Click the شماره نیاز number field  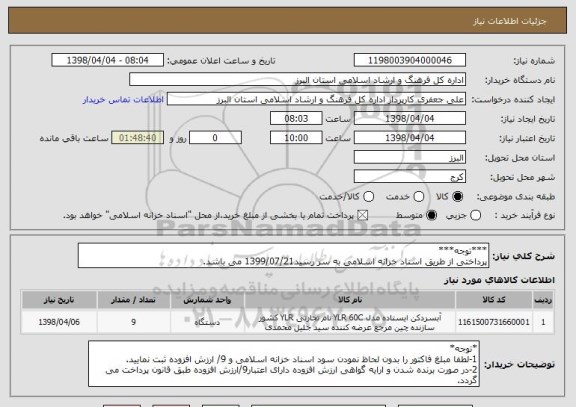[410, 60]
